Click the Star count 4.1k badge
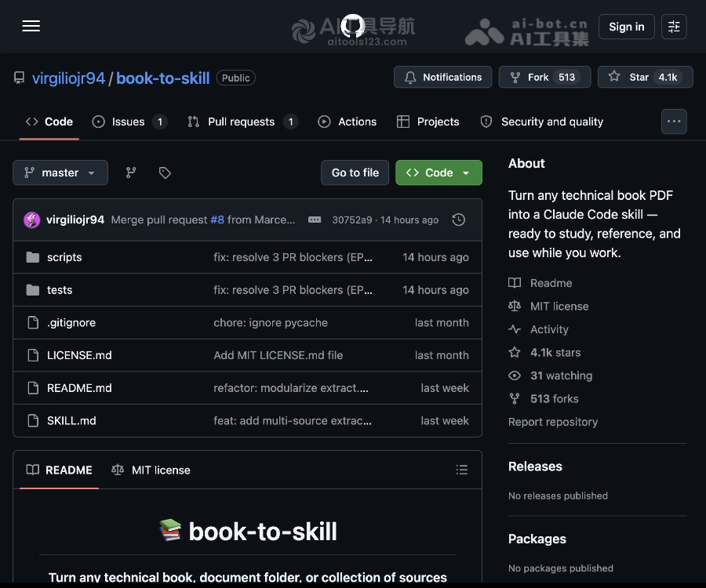The width and height of the screenshot is (706, 588). coord(668,78)
